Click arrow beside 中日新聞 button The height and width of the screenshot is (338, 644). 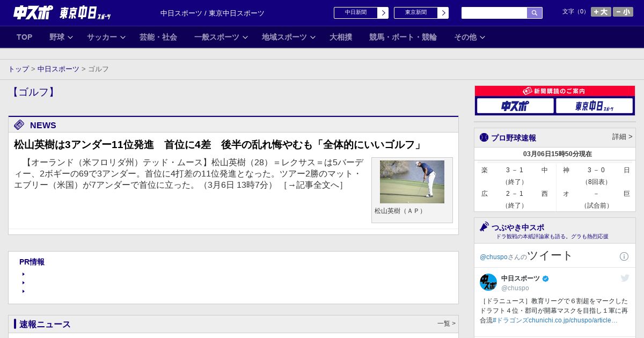click(383, 13)
